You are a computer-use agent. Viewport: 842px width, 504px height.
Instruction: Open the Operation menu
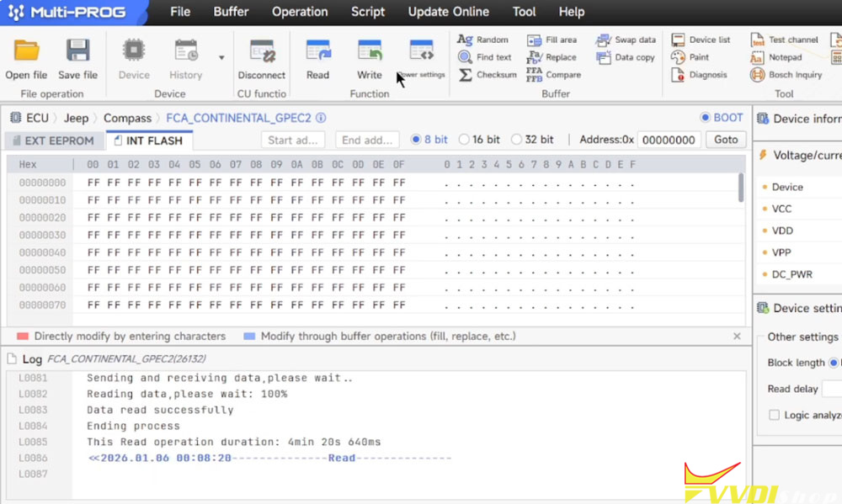click(x=300, y=12)
